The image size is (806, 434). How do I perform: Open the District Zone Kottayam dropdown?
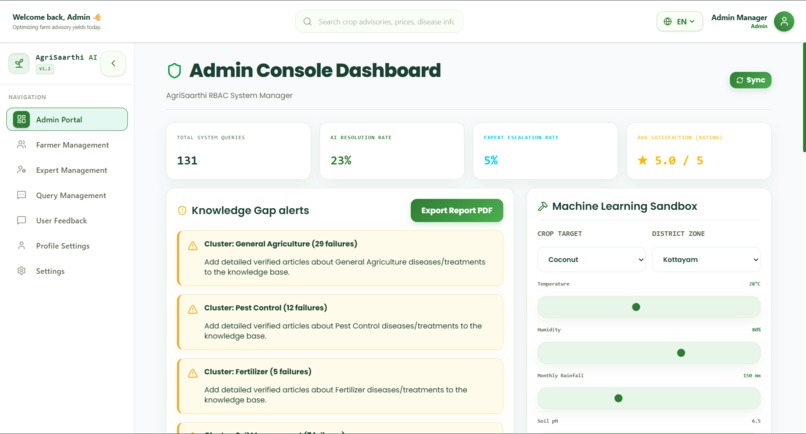706,260
